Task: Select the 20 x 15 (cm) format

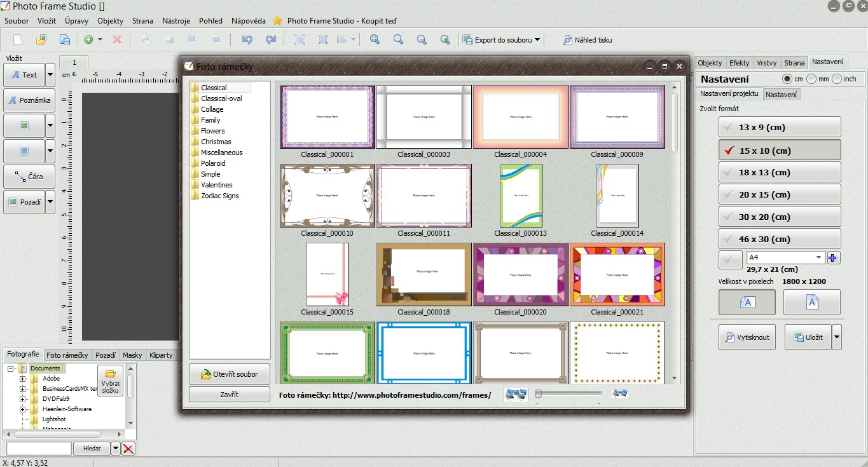Action: pyautogui.click(x=779, y=194)
